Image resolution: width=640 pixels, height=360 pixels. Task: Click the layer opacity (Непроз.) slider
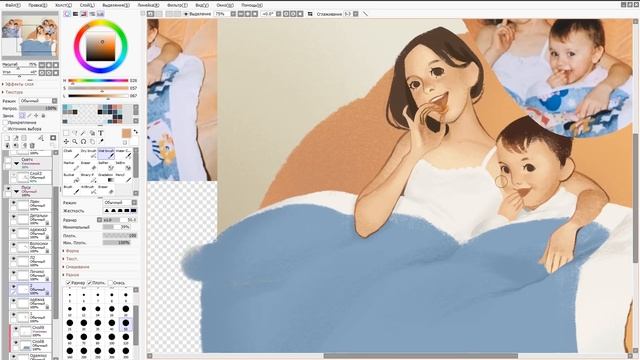tap(38, 109)
